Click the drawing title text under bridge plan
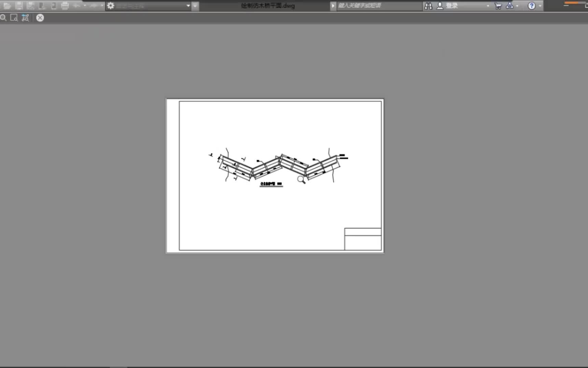The image size is (588, 368). point(271,184)
